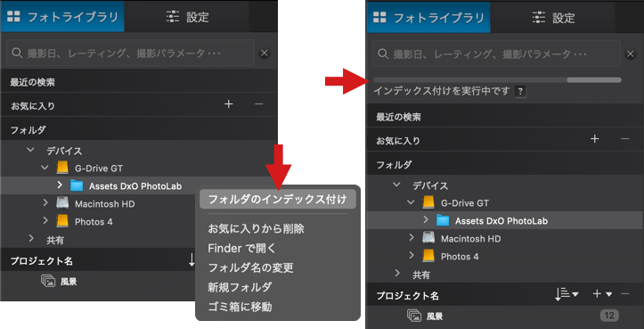Select 風景 project name in right panel

[435, 316]
